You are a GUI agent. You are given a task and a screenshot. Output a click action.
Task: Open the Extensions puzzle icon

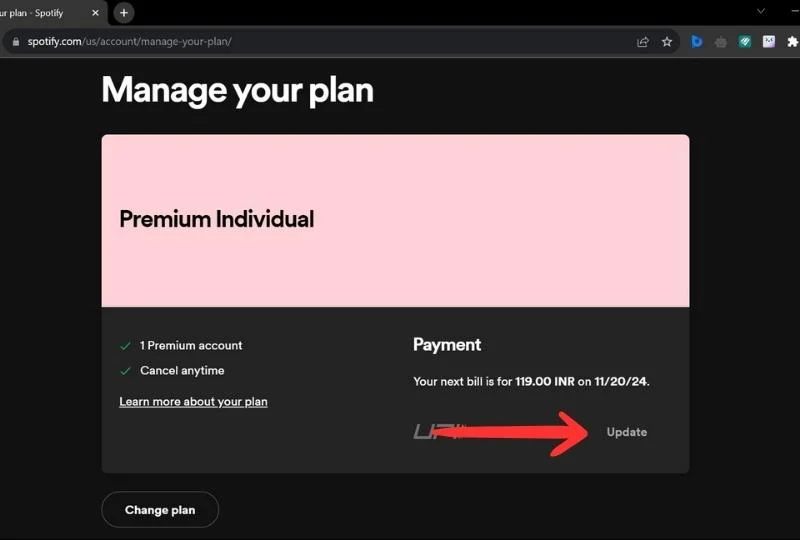coord(793,42)
